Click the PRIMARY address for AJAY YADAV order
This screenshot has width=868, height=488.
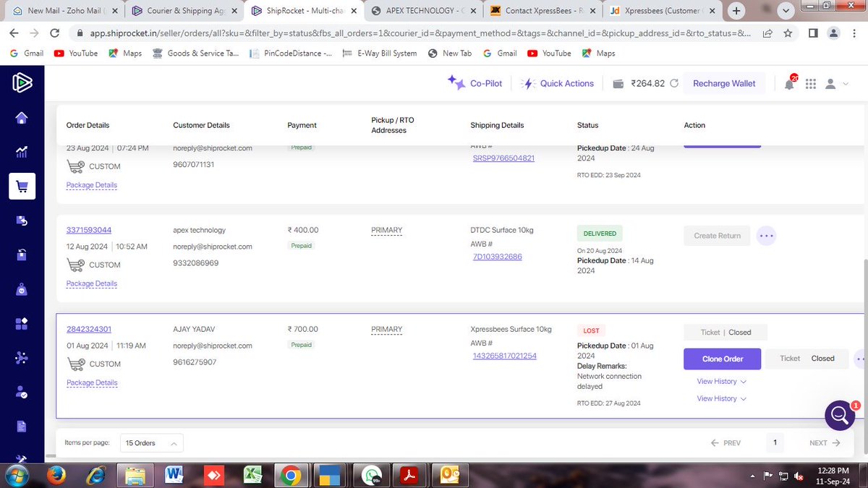click(x=387, y=330)
